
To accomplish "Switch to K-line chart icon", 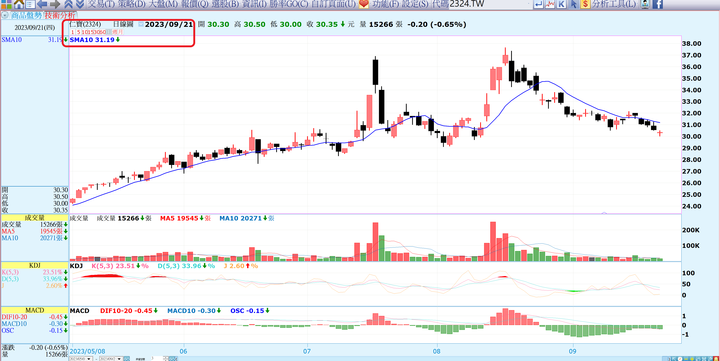I will click(562, 4).
